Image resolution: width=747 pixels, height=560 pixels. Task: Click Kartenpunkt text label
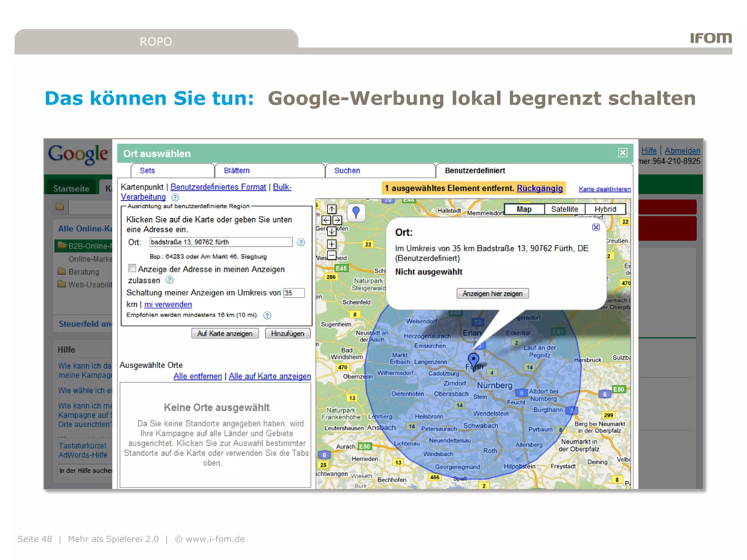pyautogui.click(x=142, y=187)
